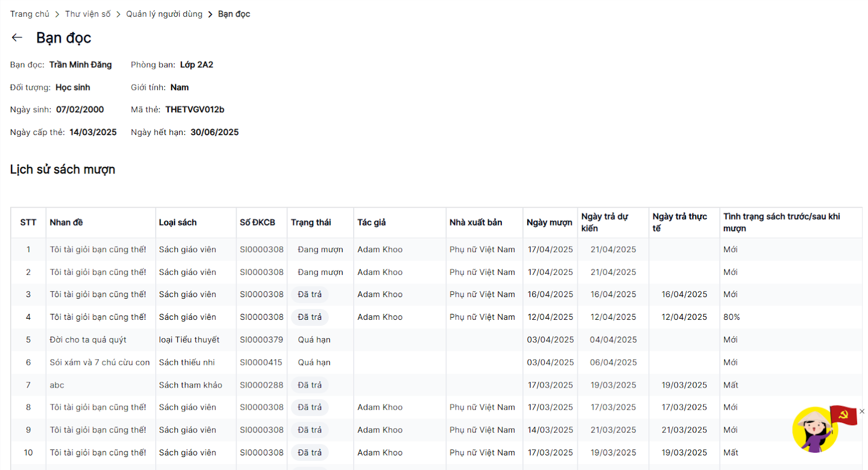Select the row titled Sói xám và 7 chú cừu con
The image size is (868, 470).
click(100, 363)
